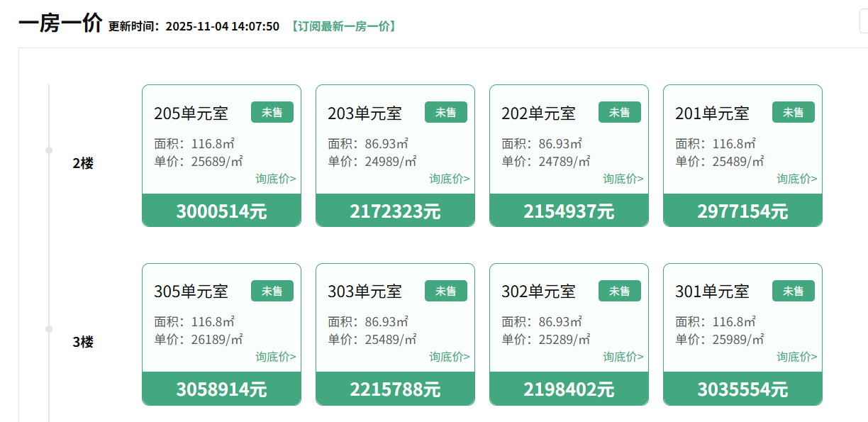Click 询底价 link on unit 305
The width and height of the screenshot is (868, 422).
[x=276, y=357]
